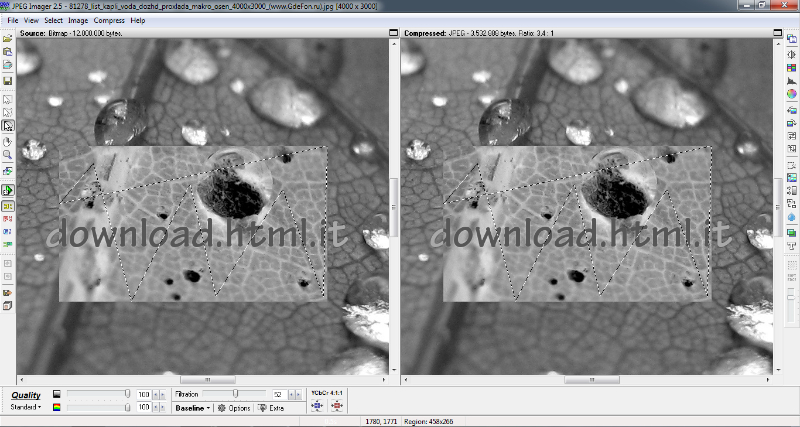Click the Extra button
Screen dimensions: 800x427
[x=270, y=408]
